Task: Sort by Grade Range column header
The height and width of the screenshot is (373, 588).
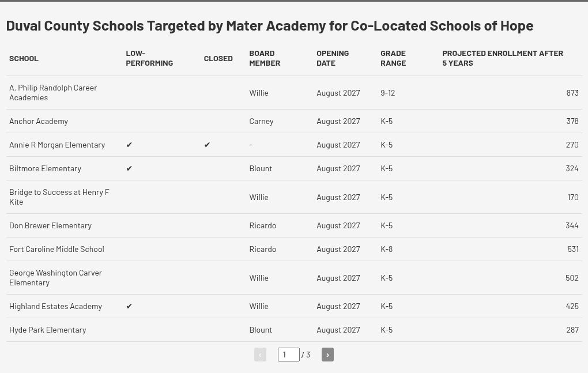Action: (x=393, y=58)
